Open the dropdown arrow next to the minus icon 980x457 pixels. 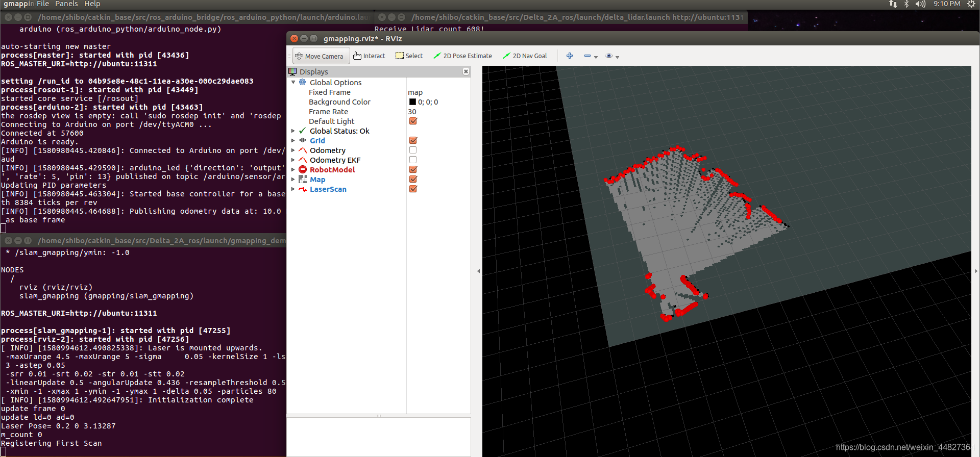[596, 57]
